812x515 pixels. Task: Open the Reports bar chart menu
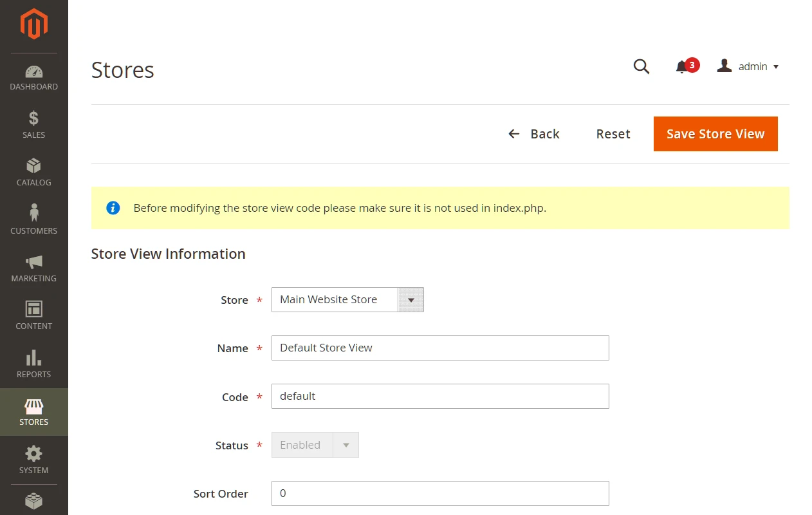33,364
